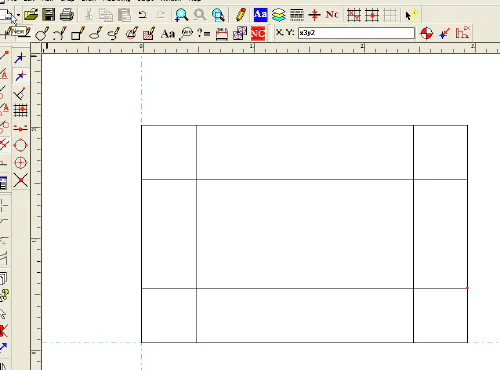Image resolution: width=500 pixels, height=370 pixels.
Task: Save drawing using the floppy disk icon
Action: click(x=49, y=15)
